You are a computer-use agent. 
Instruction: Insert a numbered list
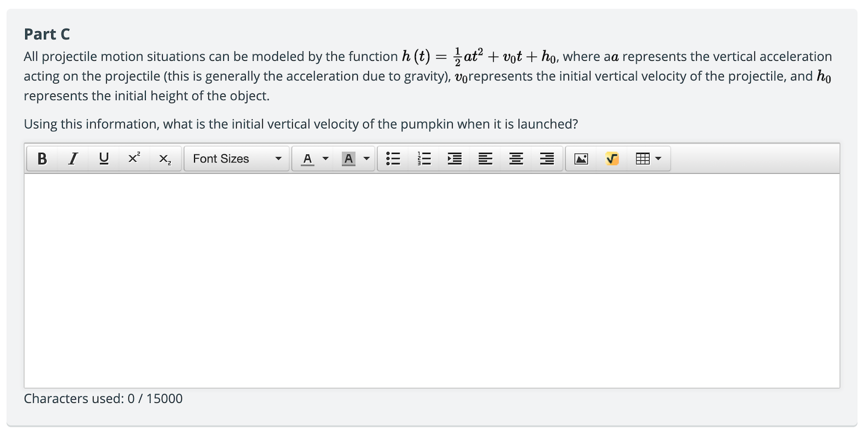[x=424, y=159]
